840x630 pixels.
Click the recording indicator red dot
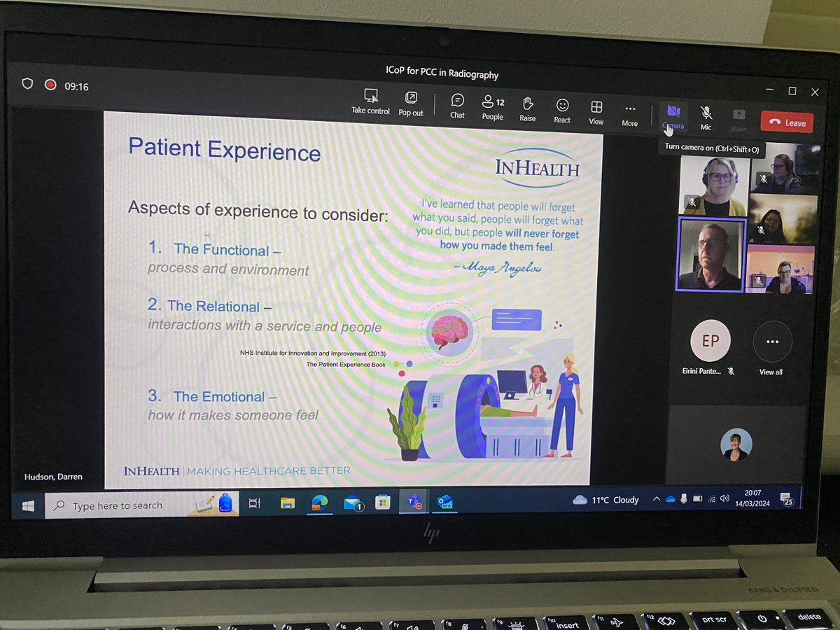[x=50, y=85]
